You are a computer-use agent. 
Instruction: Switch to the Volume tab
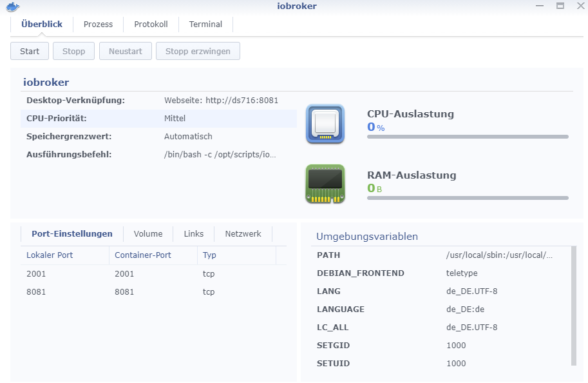pyautogui.click(x=148, y=234)
